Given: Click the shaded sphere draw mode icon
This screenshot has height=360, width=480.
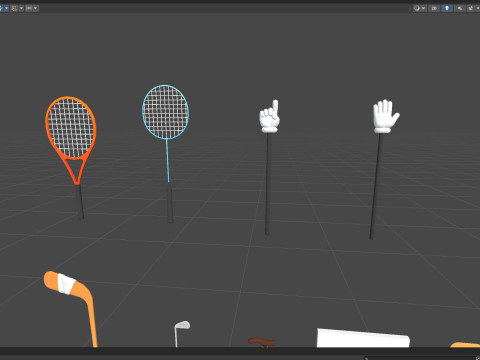Looking at the screenshot, I should pyautogui.click(x=417, y=8).
